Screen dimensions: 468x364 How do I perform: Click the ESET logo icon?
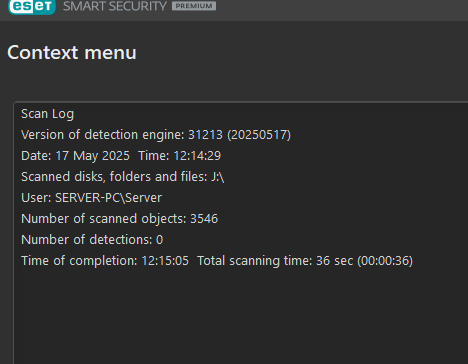(32, 6)
